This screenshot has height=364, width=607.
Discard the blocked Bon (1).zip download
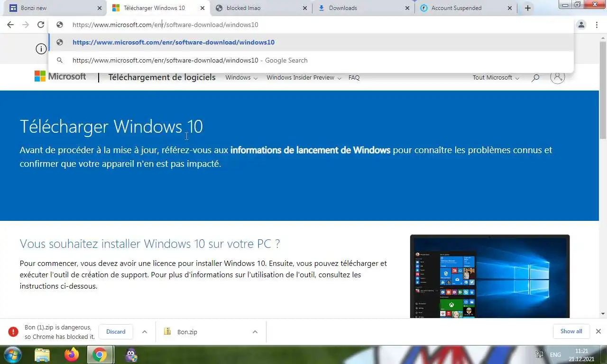[116, 332]
